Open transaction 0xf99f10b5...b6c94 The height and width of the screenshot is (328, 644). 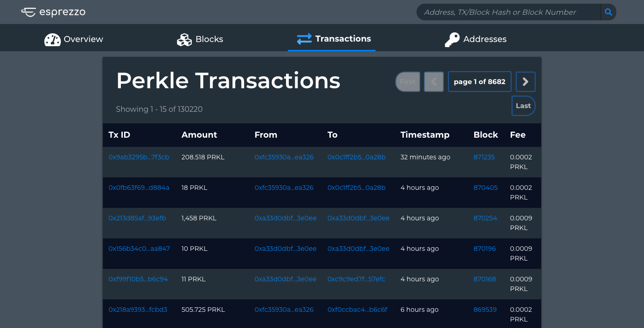click(x=138, y=279)
